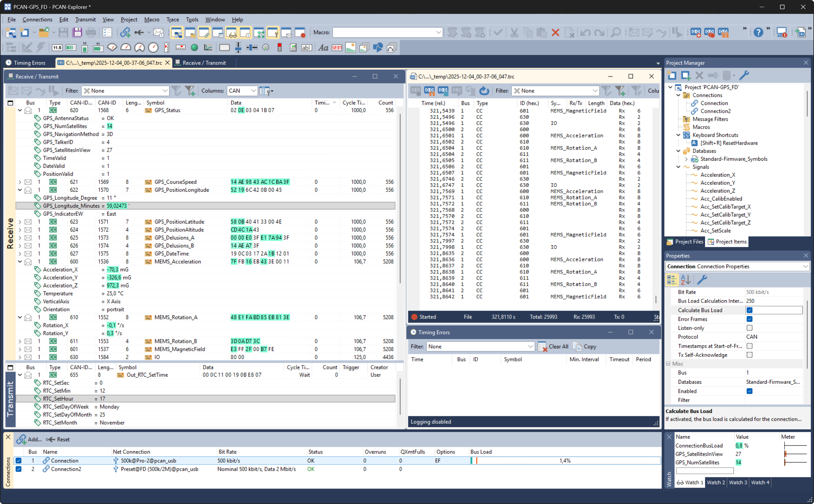Open the Timing Errors Filter dropdown
Screen dimensions: 814x504
click(x=480, y=347)
